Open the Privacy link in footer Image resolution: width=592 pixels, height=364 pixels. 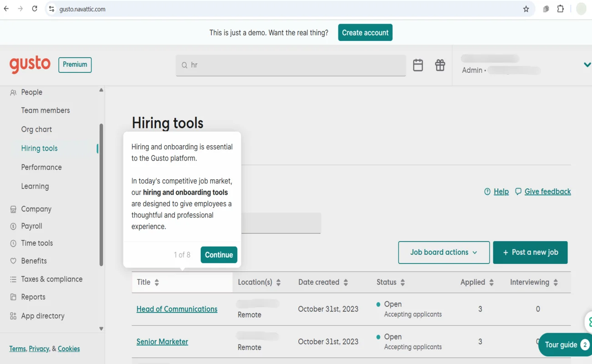(39, 349)
